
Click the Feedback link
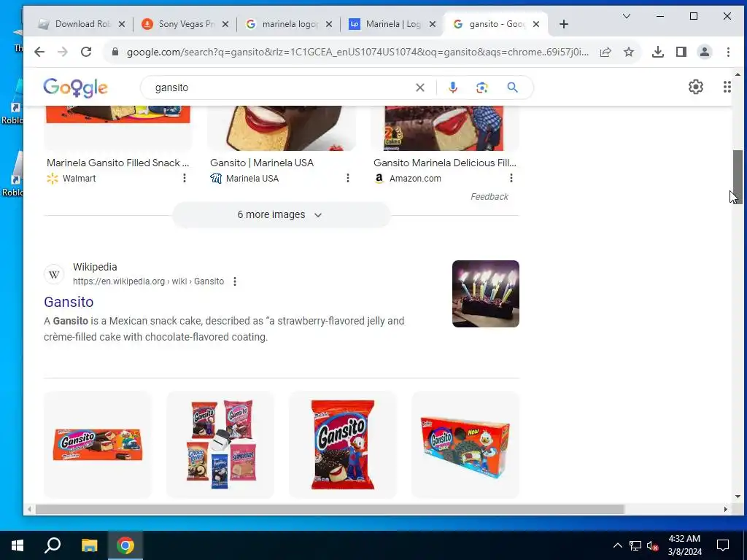point(489,197)
